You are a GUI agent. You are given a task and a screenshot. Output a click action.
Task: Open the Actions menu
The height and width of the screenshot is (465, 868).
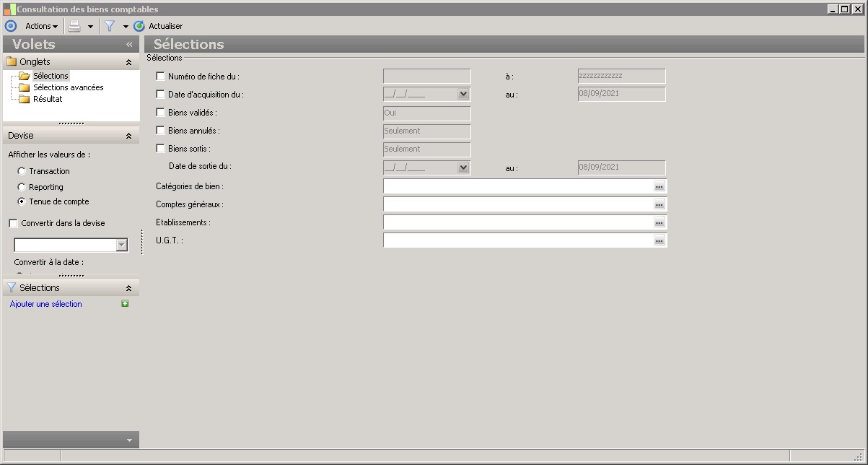pyautogui.click(x=41, y=26)
